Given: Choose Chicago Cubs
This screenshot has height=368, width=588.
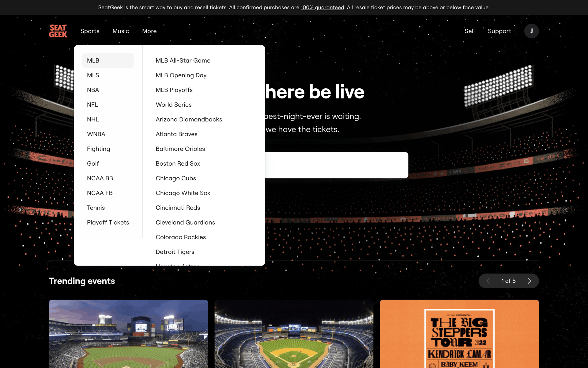Looking at the screenshot, I should [x=176, y=178].
